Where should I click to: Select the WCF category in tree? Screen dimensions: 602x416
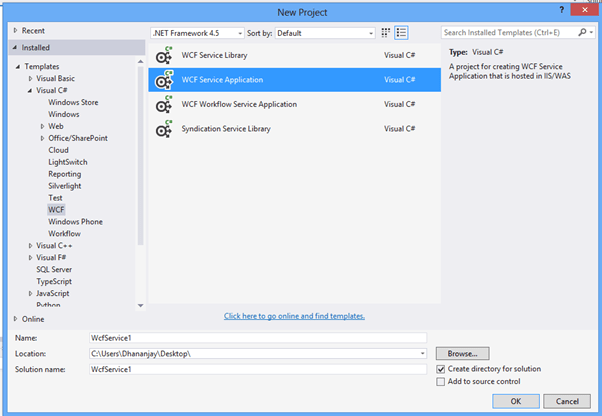pos(56,210)
